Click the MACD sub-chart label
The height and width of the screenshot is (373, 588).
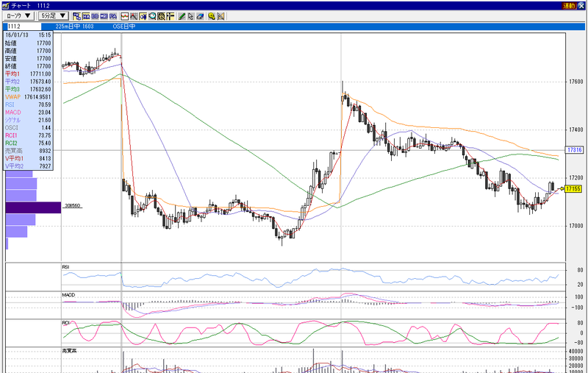(68, 295)
